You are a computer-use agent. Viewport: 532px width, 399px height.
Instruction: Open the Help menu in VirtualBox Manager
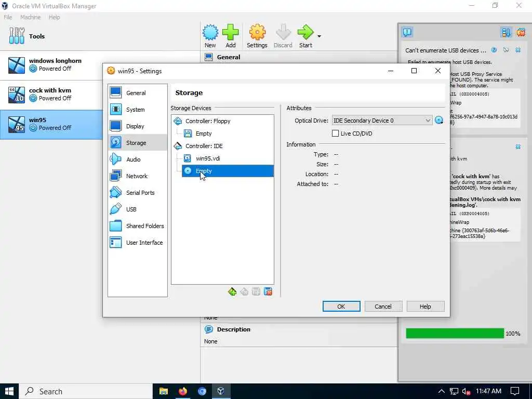tap(54, 17)
